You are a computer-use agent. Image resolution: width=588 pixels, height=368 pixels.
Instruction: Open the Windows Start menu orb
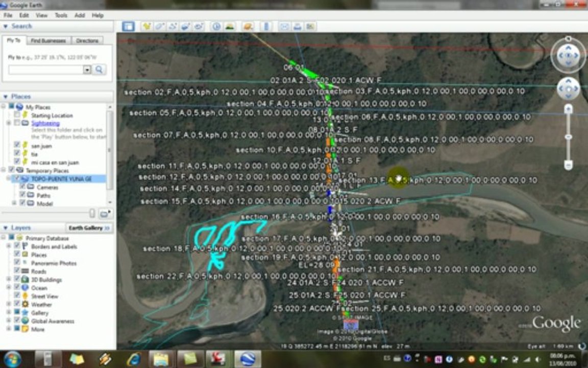pos(12,359)
